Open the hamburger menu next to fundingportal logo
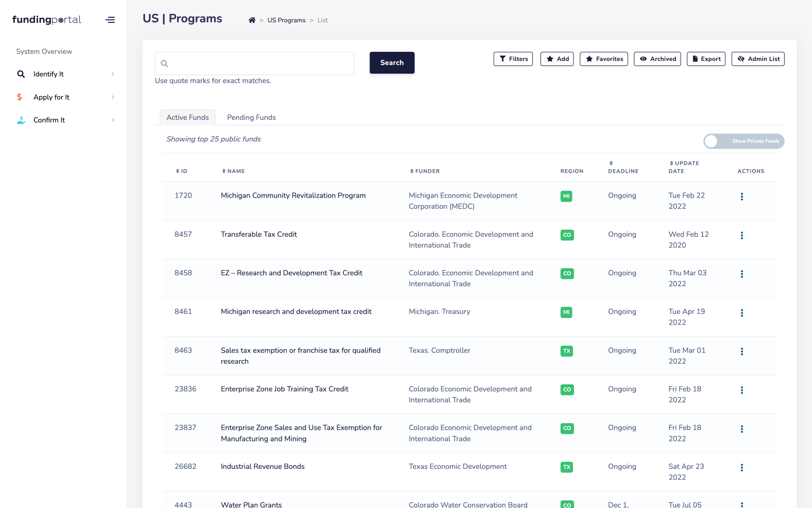The image size is (812, 508). click(x=110, y=20)
